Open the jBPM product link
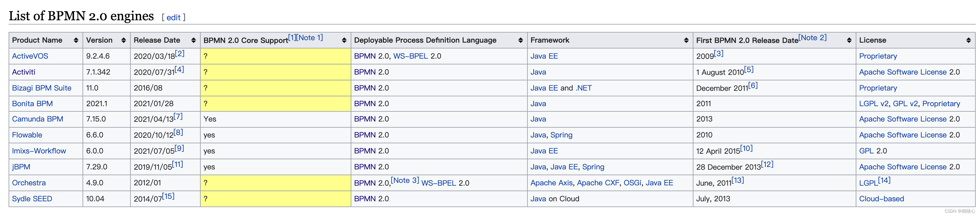 tap(21, 167)
